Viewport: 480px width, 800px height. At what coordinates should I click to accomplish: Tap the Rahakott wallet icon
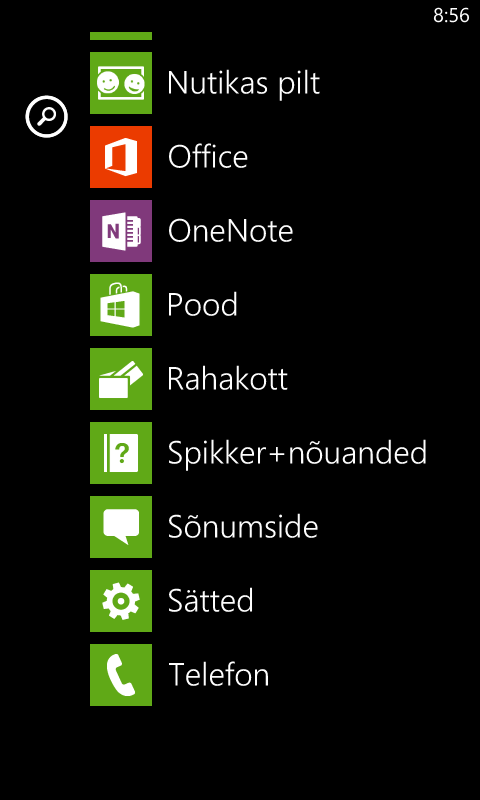click(x=121, y=379)
